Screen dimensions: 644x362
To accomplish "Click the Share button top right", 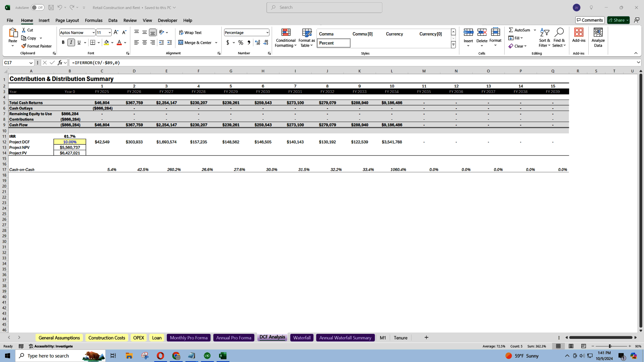I will 618,20.
